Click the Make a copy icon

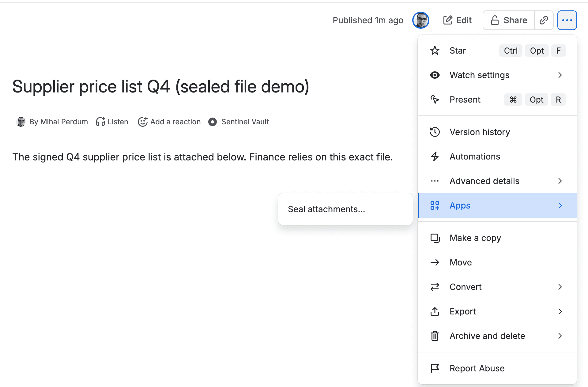pyautogui.click(x=435, y=238)
